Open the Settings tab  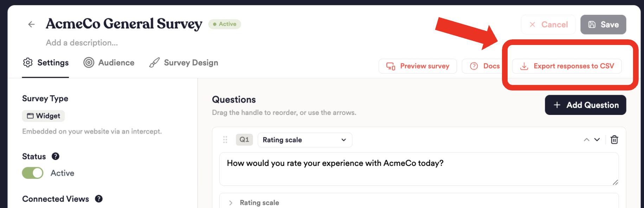pyautogui.click(x=46, y=63)
